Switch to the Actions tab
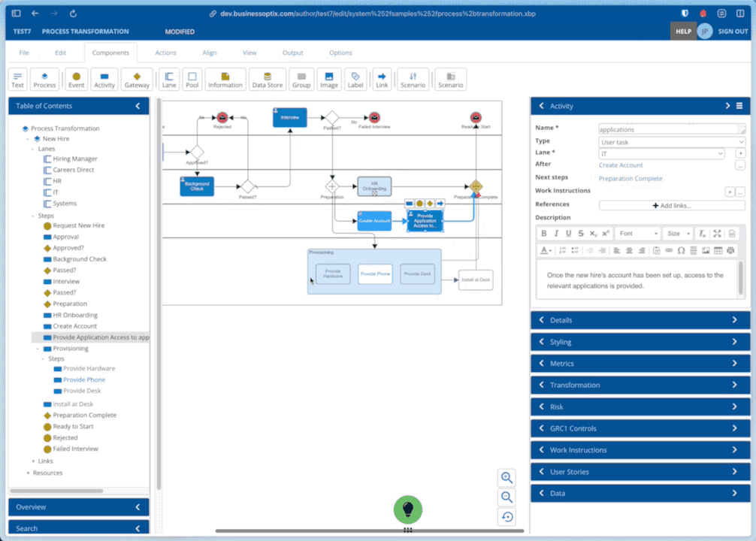Screen dimensions: 756x541 point(165,53)
